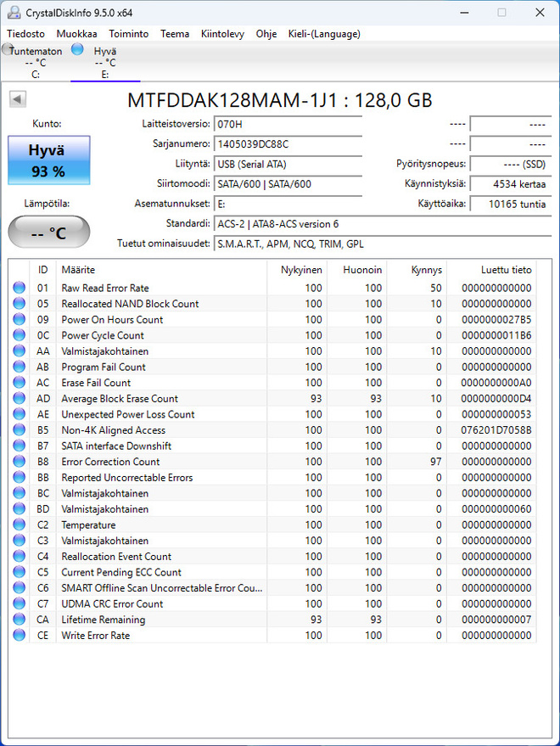
Task: Open the Kieli-(Language) menu
Action: coord(324,34)
